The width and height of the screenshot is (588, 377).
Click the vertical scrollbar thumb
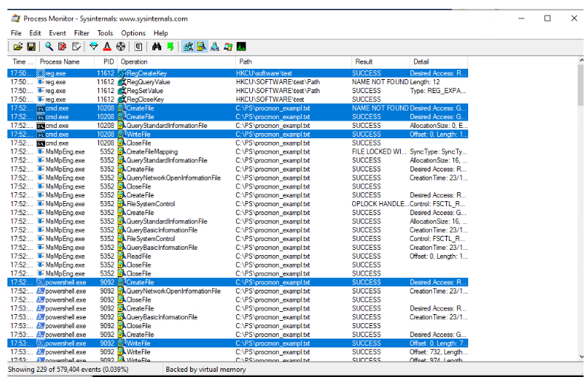[x=581, y=85]
